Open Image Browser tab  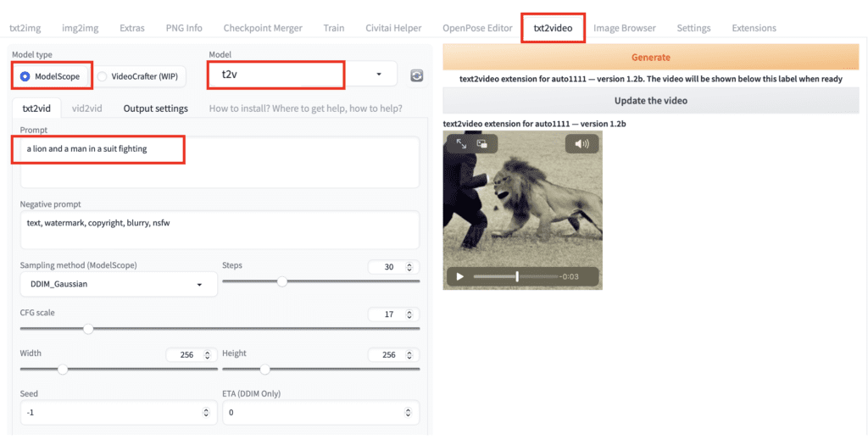625,28
